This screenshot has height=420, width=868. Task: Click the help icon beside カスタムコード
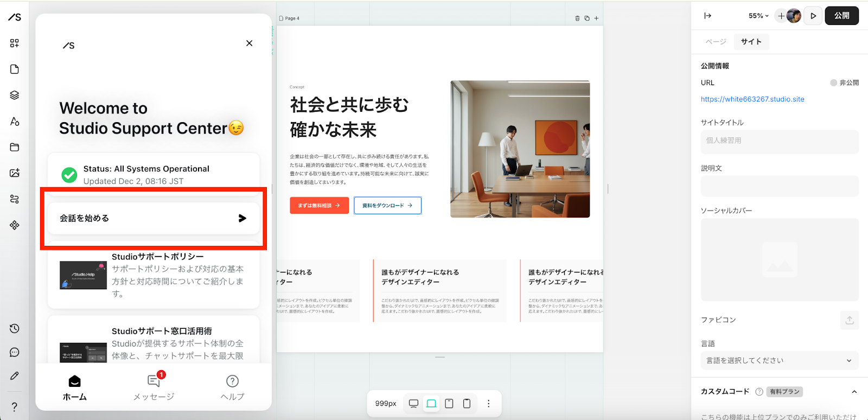coord(759,392)
